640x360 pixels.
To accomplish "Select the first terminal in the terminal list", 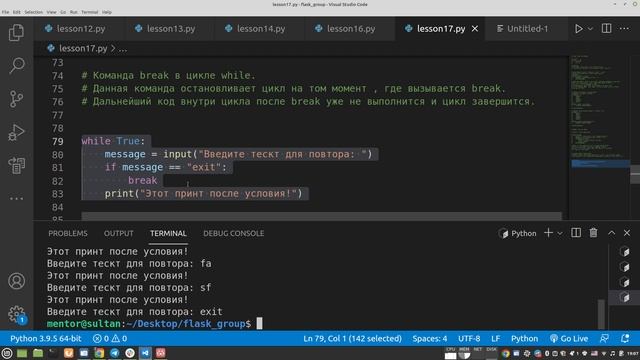I will pyautogui.click(x=624, y=251).
